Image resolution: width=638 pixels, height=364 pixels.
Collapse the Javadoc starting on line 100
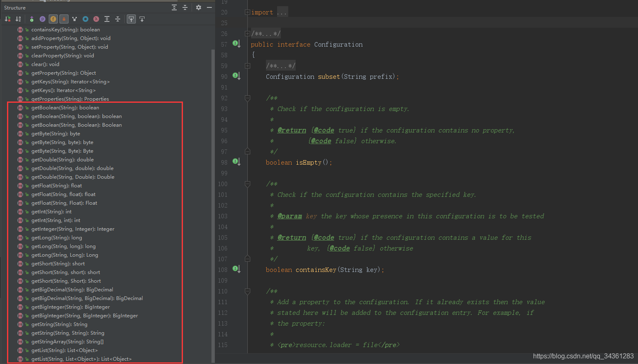pos(247,184)
